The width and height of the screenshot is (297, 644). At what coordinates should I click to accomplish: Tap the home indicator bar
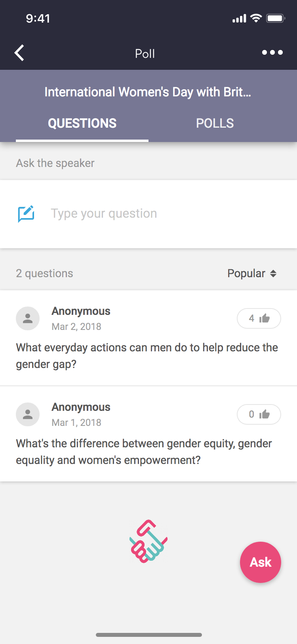148,635
